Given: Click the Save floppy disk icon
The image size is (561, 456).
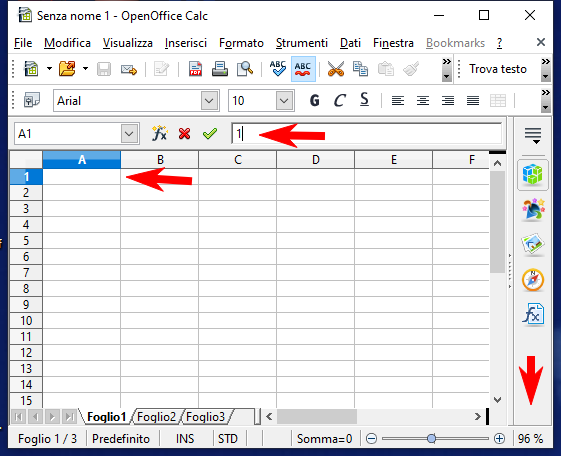Looking at the screenshot, I should point(104,69).
